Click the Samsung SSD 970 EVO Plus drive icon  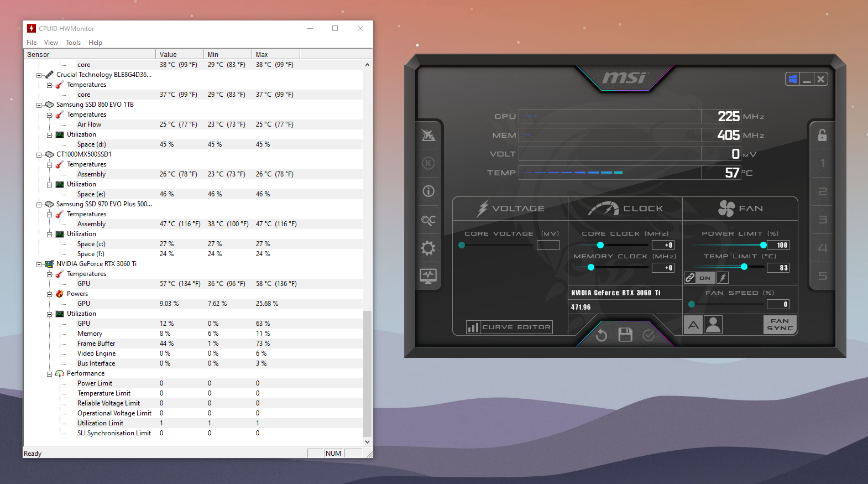49,204
